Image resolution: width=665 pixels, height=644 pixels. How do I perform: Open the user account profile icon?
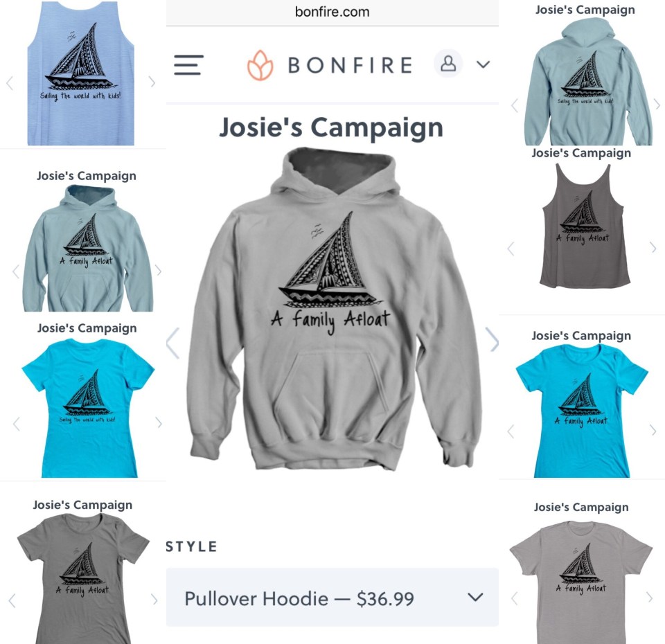point(448,64)
